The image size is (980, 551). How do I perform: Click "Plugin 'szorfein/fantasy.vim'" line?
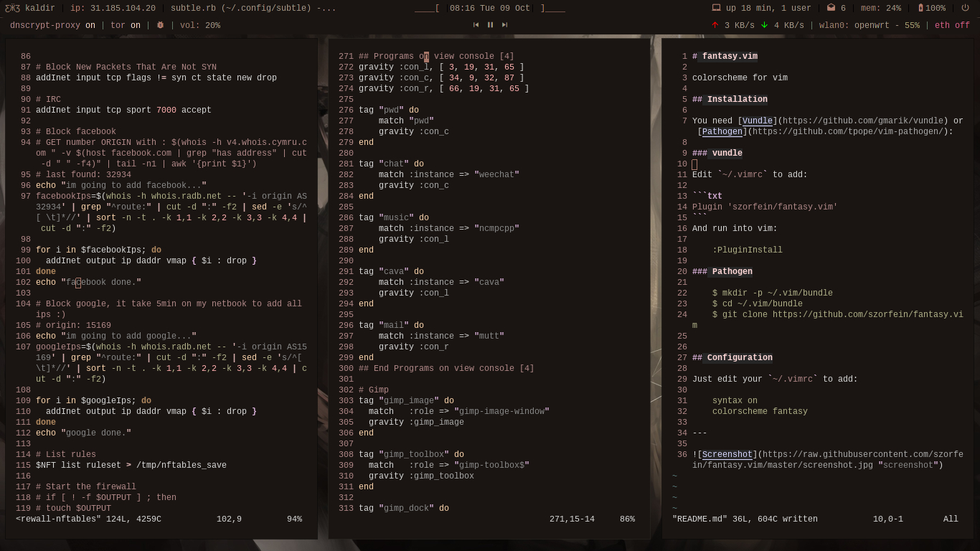pyautogui.click(x=765, y=207)
